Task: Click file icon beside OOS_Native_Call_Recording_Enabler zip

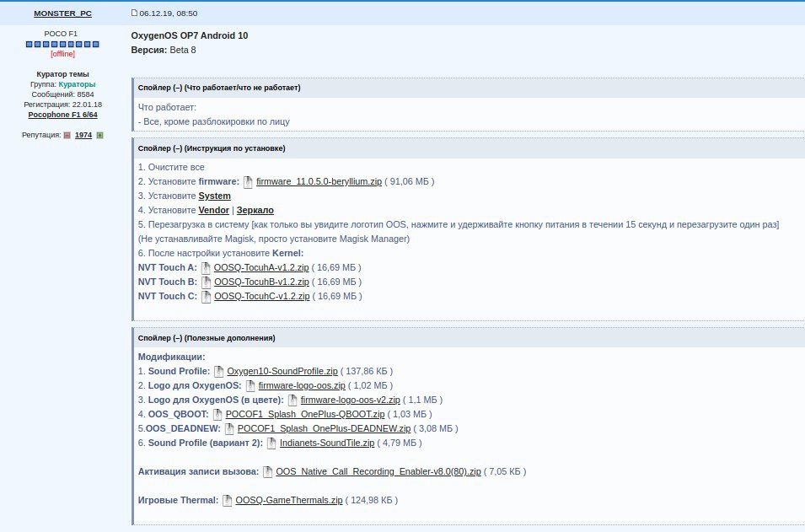Action: (267, 472)
